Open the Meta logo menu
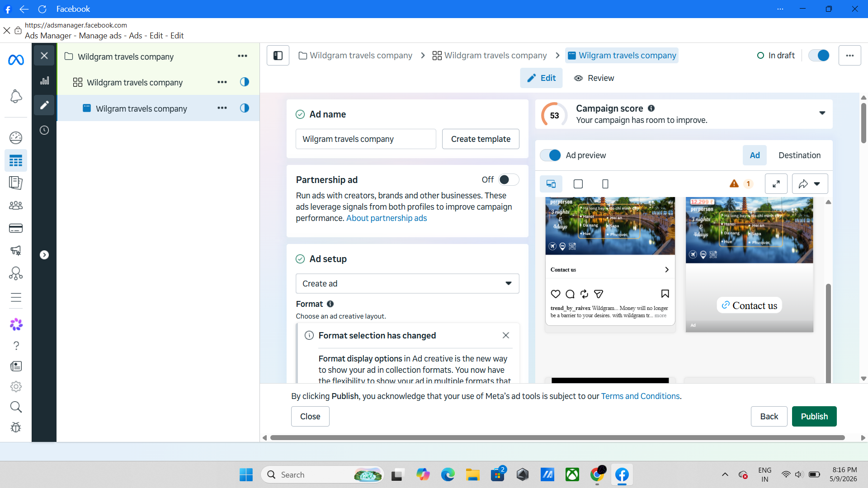 16,60
